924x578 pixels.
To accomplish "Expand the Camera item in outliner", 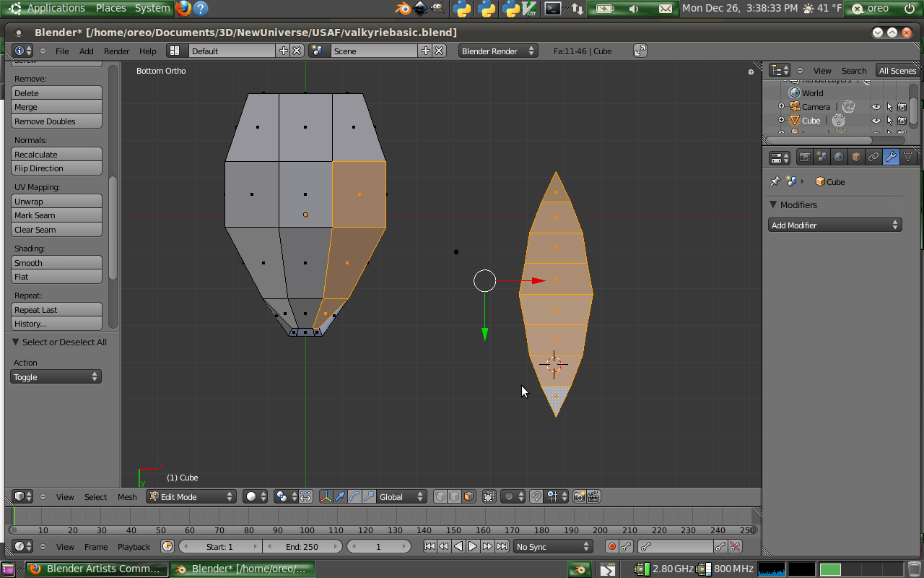I will [781, 107].
